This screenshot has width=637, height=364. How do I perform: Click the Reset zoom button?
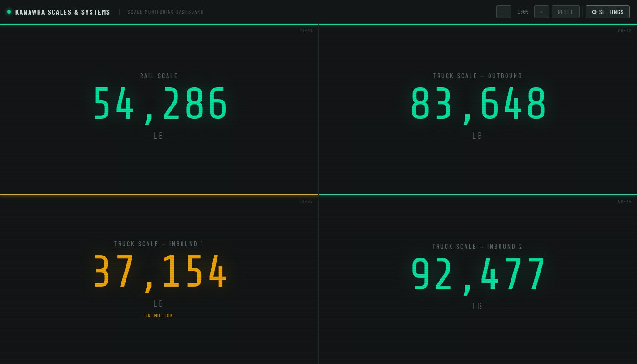[x=566, y=12]
